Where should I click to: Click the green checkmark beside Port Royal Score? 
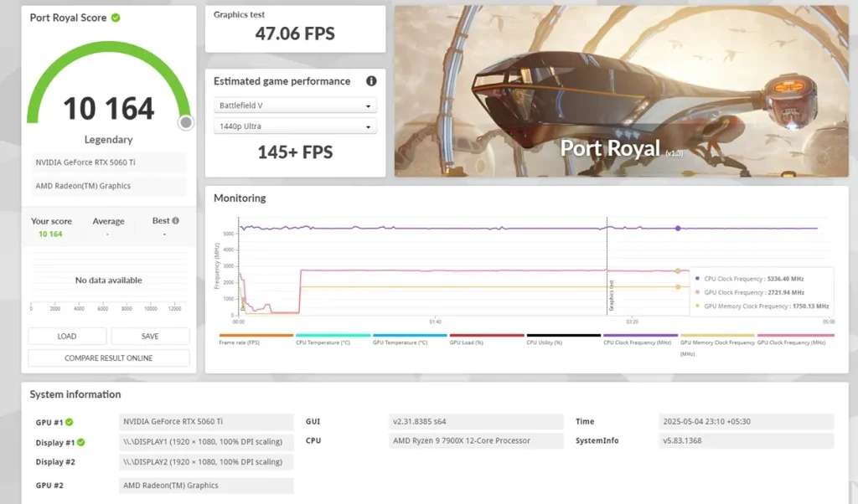[116, 18]
